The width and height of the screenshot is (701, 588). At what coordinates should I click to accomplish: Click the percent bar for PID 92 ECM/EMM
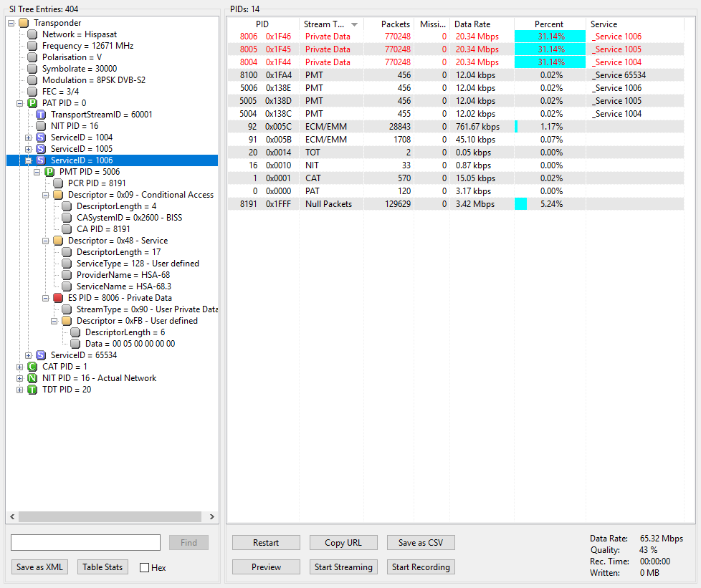516,127
